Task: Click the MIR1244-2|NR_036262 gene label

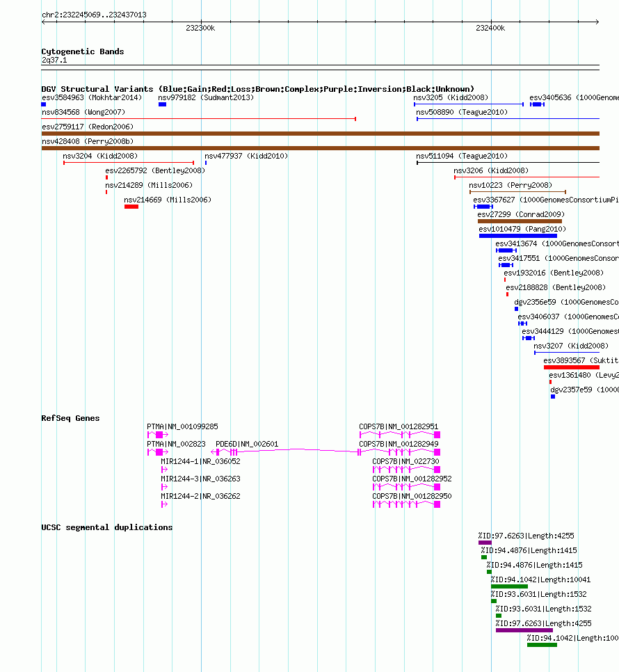Action: (x=200, y=496)
